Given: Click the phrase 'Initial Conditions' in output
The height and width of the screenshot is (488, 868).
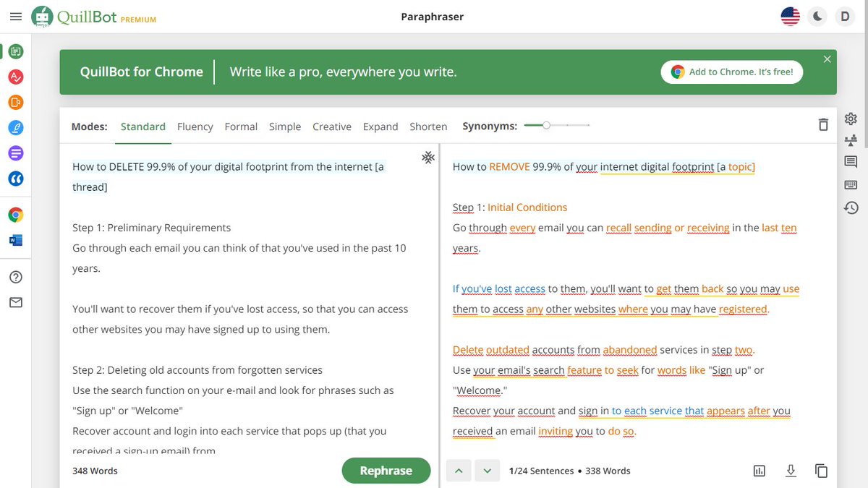Looking at the screenshot, I should (527, 207).
